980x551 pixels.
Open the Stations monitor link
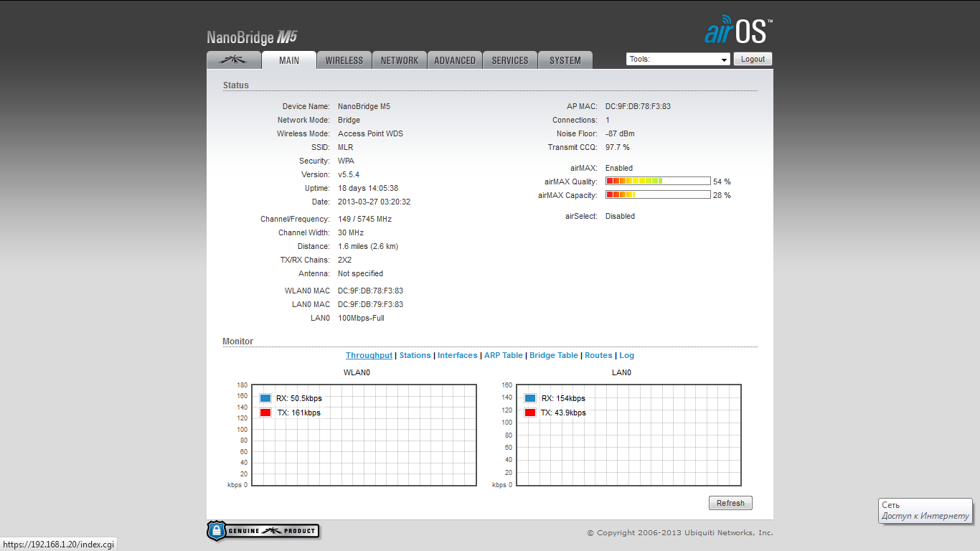(415, 355)
